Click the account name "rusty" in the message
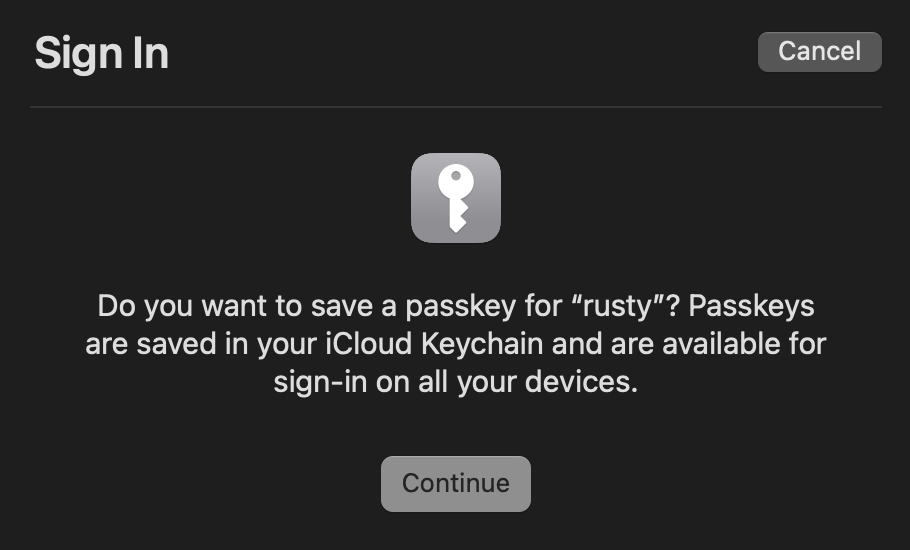Screen dimensions: 910x550 point(618,306)
